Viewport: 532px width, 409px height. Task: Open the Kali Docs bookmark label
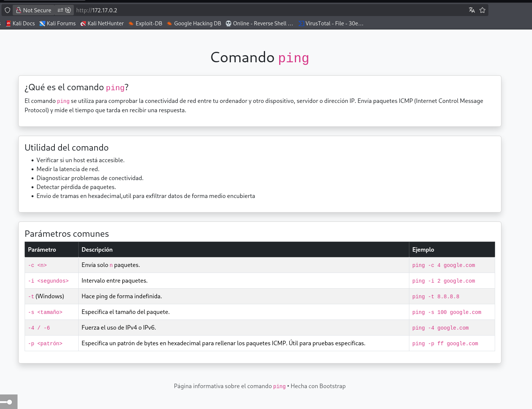(23, 23)
